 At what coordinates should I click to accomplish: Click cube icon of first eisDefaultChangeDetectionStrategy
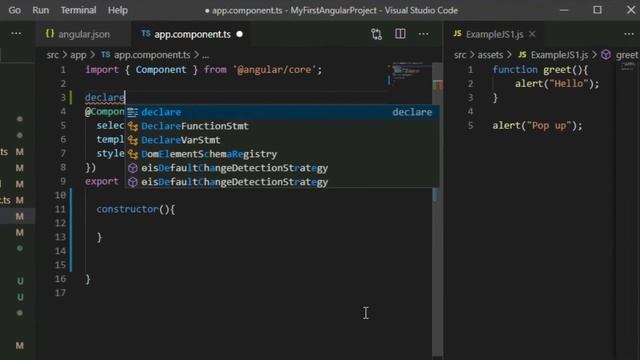click(133, 168)
